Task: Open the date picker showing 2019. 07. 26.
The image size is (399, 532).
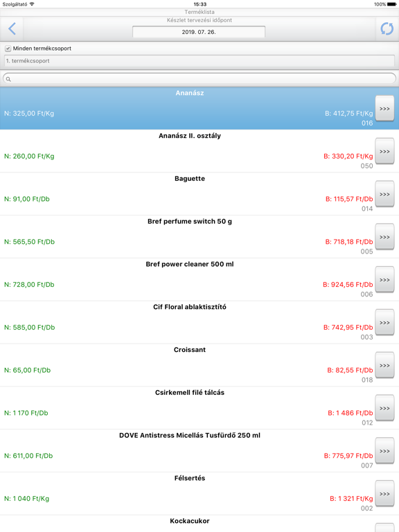Action: pyautogui.click(x=199, y=32)
